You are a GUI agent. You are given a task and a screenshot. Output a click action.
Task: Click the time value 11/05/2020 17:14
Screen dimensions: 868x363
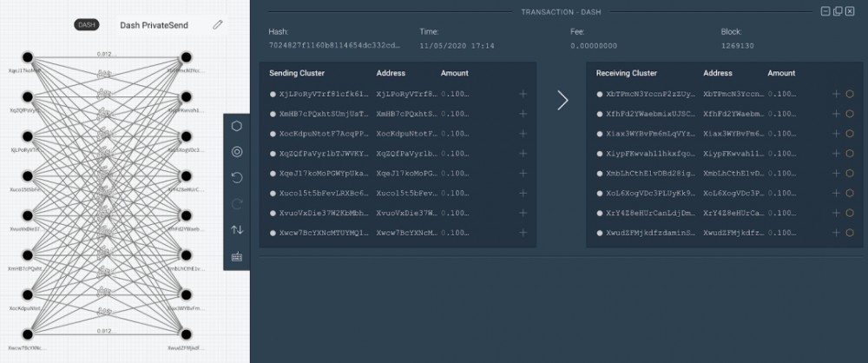click(457, 45)
